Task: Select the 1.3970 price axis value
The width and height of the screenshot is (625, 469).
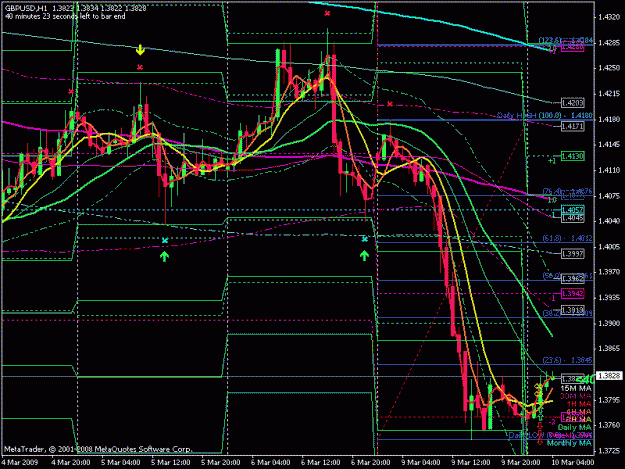Action: pos(610,272)
